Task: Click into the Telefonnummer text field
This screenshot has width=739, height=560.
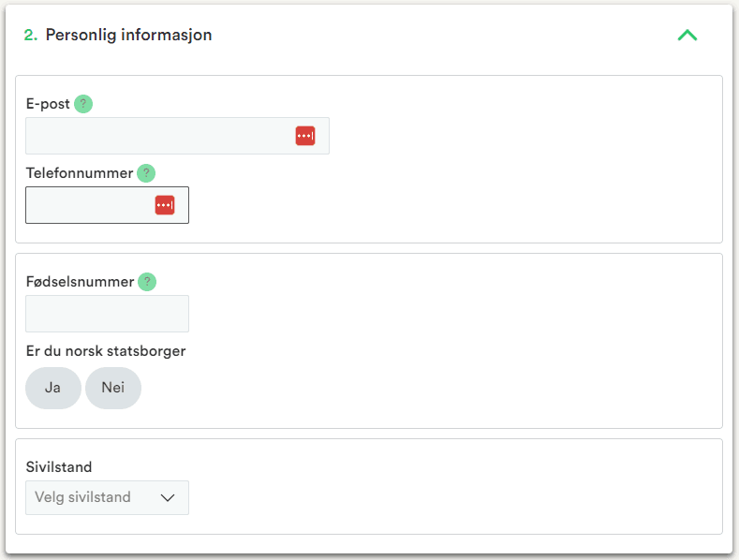Action: pyautogui.click(x=89, y=205)
